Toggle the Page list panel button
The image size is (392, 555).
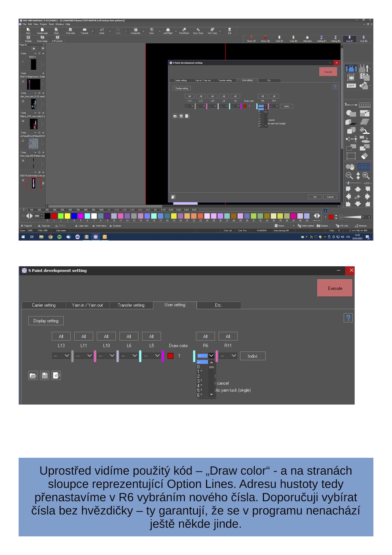[26, 226]
